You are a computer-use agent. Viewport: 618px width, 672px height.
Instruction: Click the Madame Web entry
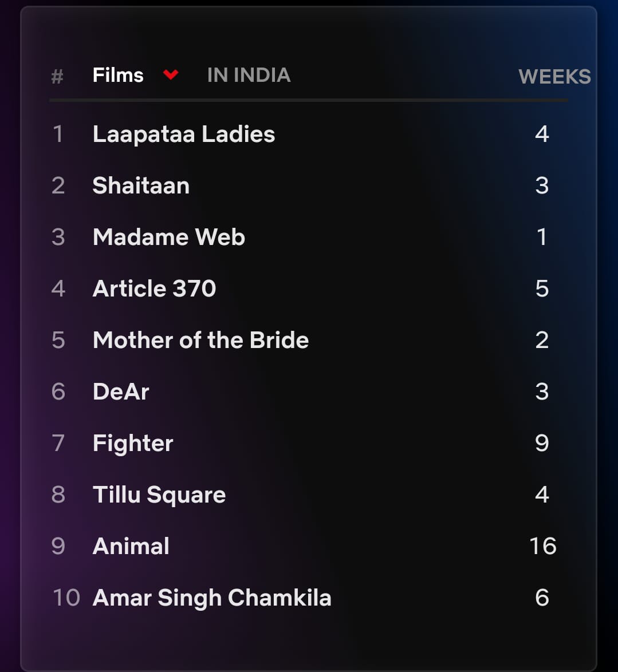point(168,237)
